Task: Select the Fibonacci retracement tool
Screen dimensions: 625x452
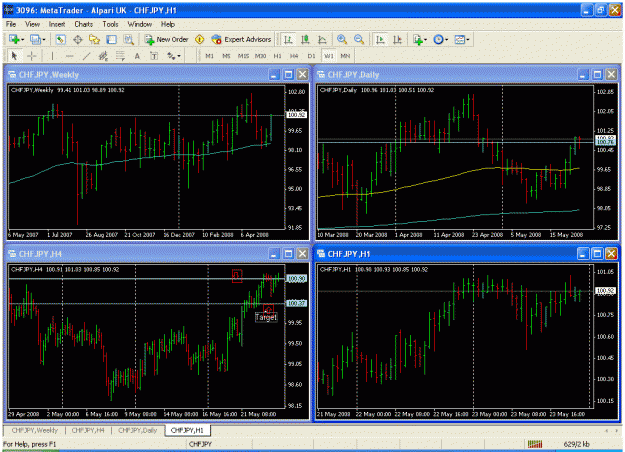Action: 120,56
